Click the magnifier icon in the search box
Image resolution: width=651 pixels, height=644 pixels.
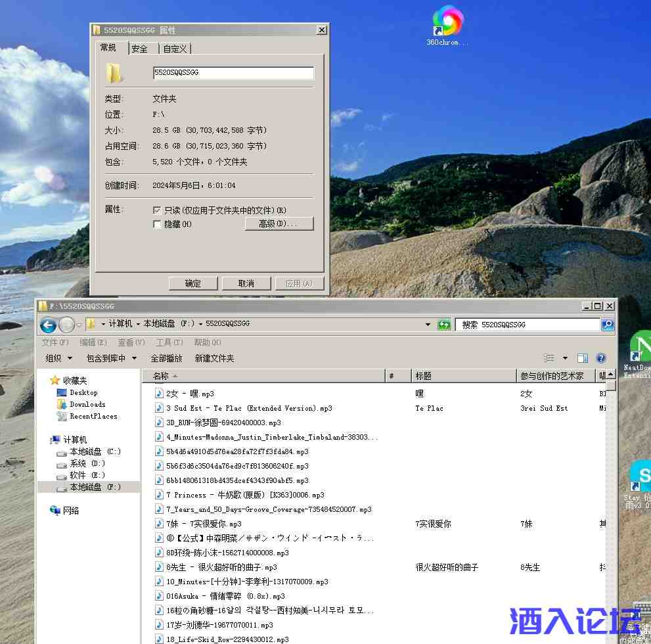click(606, 325)
